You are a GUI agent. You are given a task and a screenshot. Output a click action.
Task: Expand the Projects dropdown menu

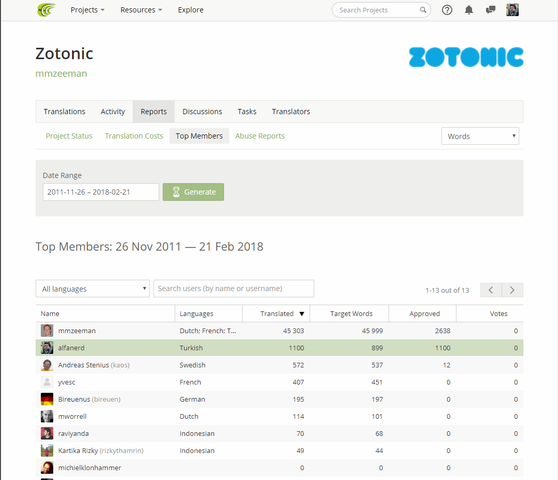[87, 10]
